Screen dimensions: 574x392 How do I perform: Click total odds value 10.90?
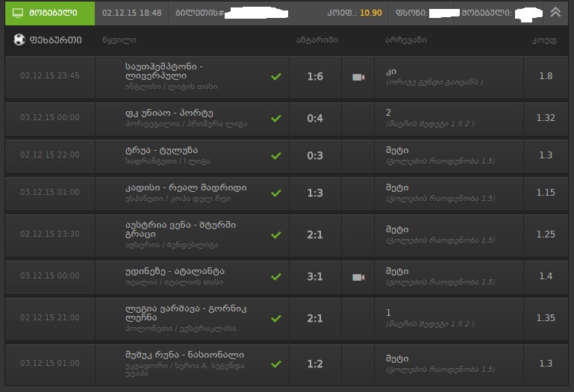[x=371, y=13]
